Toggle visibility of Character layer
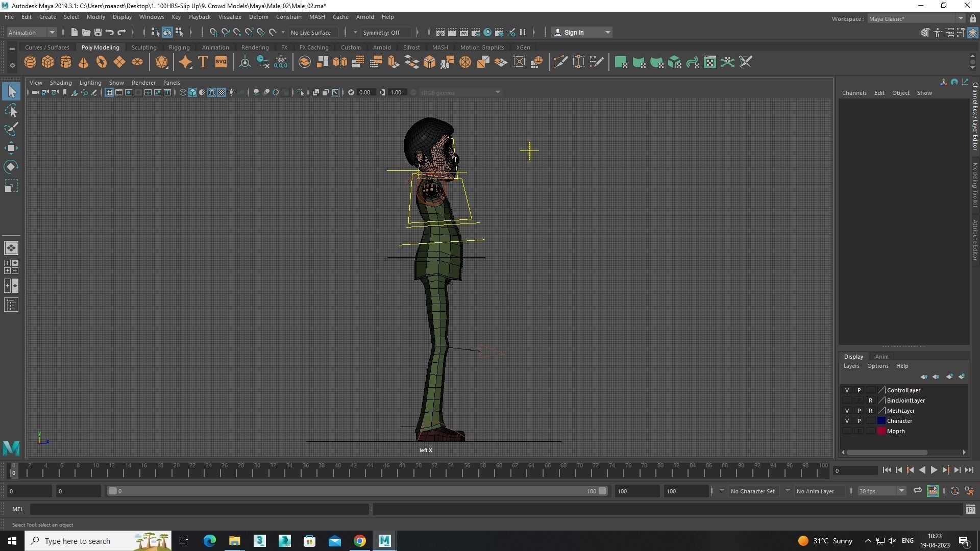Viewport: 980px width, 551px height. pyautogui.click(x=847, y=421)
